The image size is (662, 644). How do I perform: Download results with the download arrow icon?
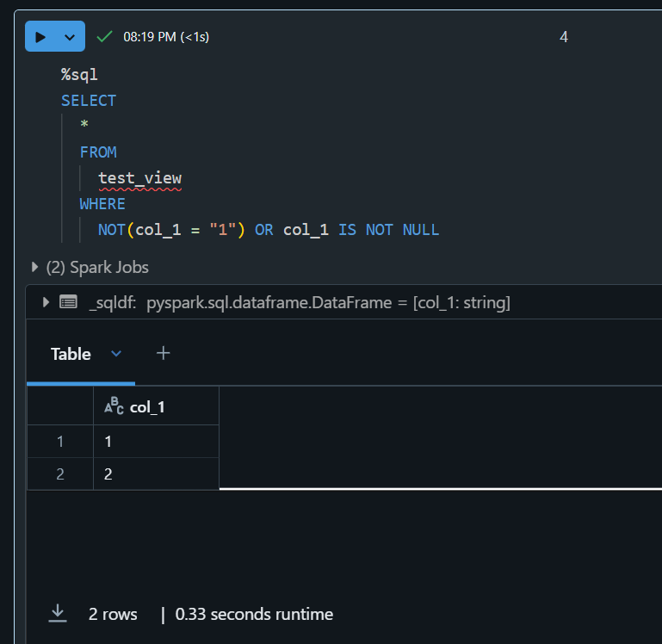(58, 614)
